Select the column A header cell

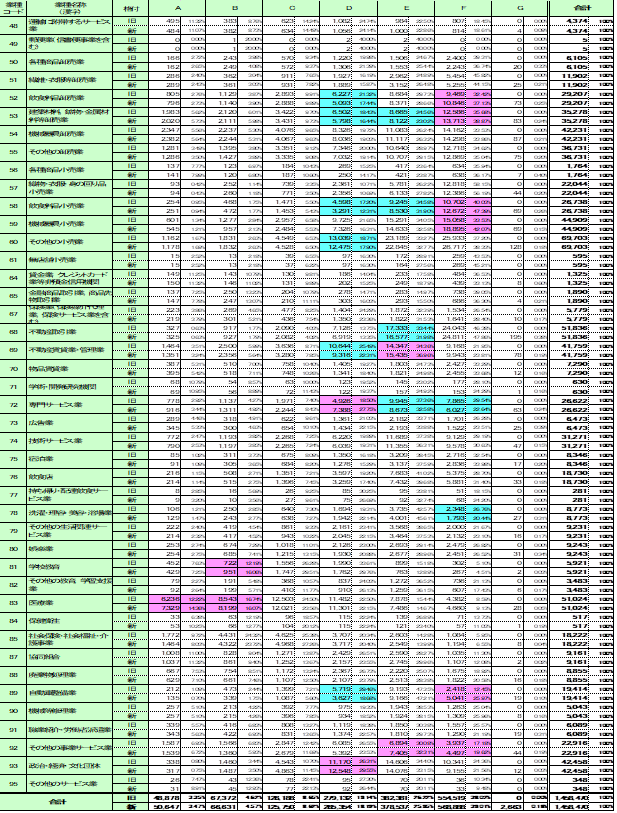tap(177, 8)
